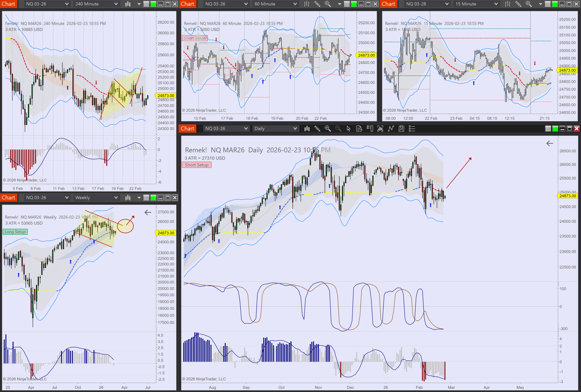Click zoom in magnifier on Daily chart
Viewport: 581px width, 392px height.
tap(327, 129)
